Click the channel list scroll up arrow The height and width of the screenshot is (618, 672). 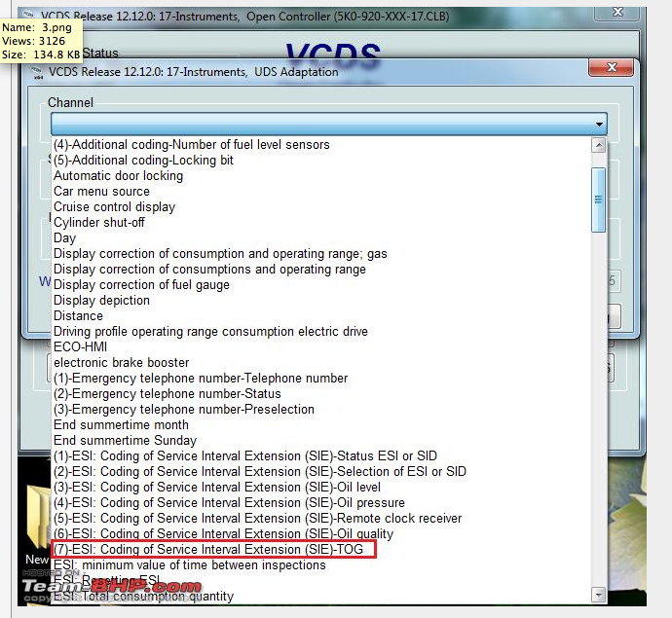pyautogui.click(x=598, y=145)
